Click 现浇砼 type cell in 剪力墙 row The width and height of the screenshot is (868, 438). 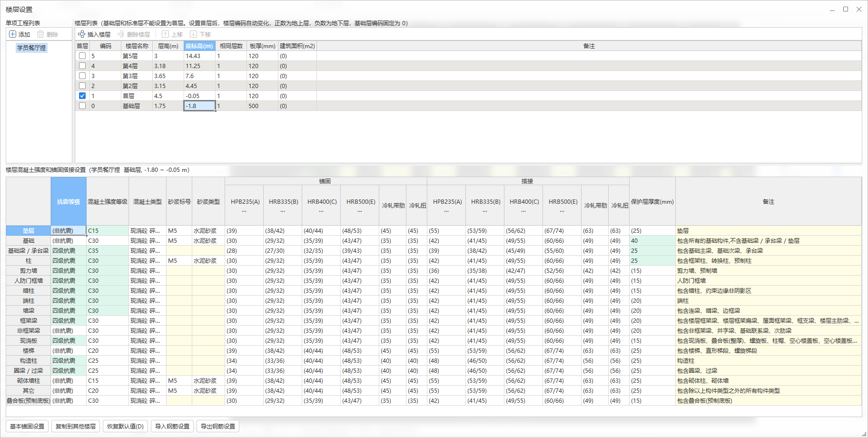(148, 270)
